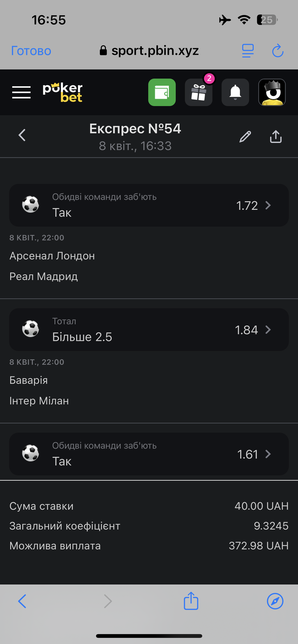
Task: Open the hamburger menu
Action: pos(21,92)
